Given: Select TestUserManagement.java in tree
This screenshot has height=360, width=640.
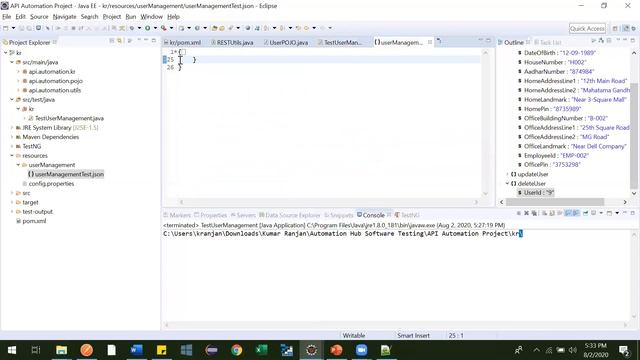Looking at the screenshot, I should tap(66, 118).
